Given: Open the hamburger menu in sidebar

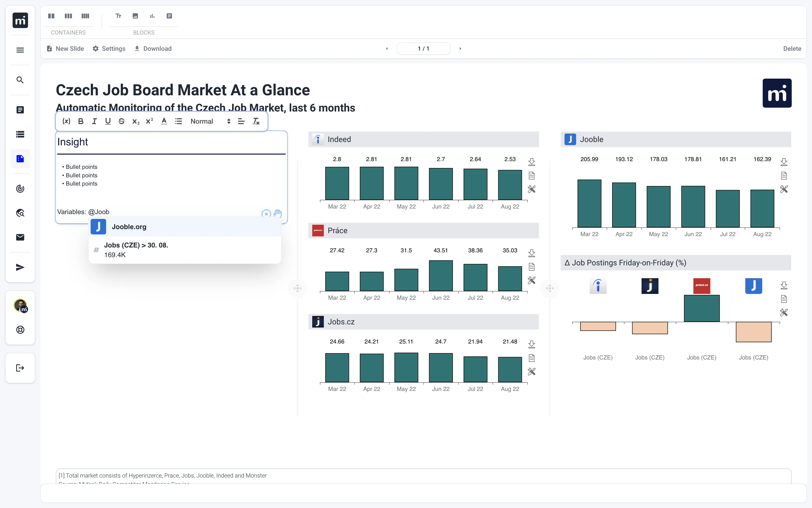Looking at the screenshot, I should tap(20, 50).
